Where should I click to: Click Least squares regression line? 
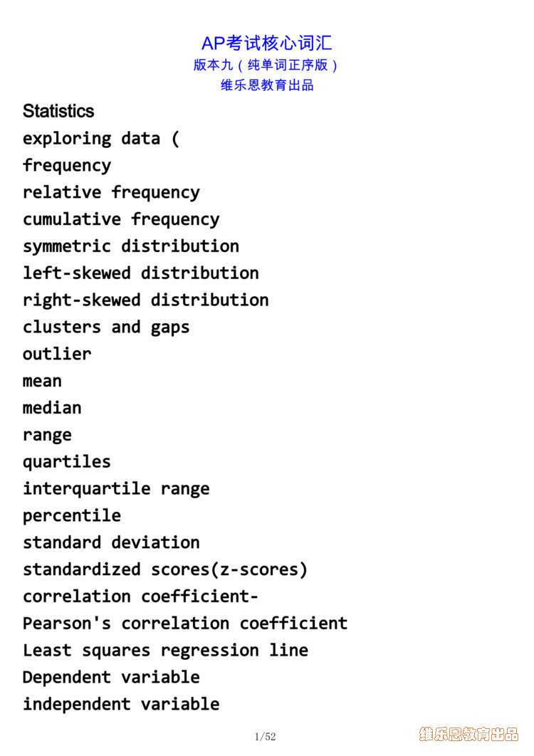click(x=165, y=651)
